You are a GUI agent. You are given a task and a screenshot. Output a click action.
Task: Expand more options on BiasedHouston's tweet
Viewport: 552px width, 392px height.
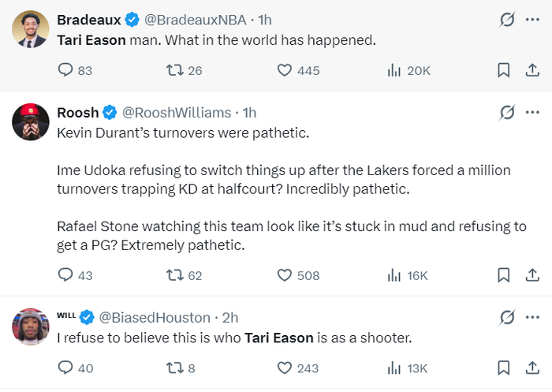[x=532, y=318]
